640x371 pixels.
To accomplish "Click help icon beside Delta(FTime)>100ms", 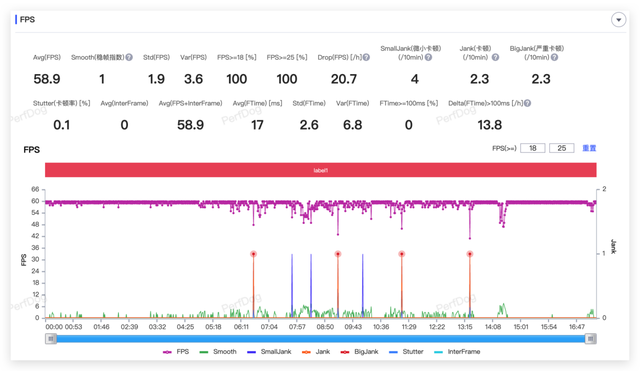I will point(527,103).
